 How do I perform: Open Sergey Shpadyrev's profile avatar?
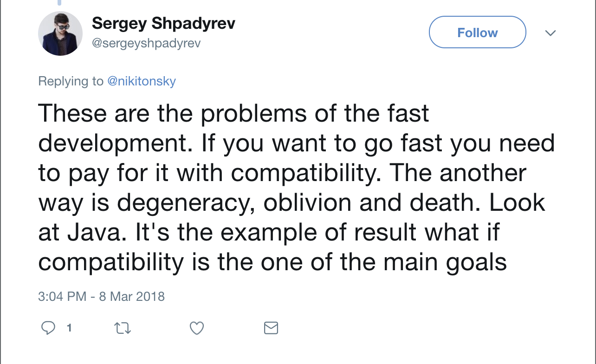click(60, 33)
